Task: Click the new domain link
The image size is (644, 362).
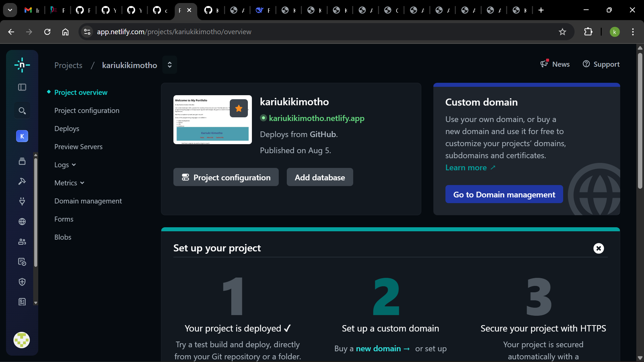Action: coord(383,349)
